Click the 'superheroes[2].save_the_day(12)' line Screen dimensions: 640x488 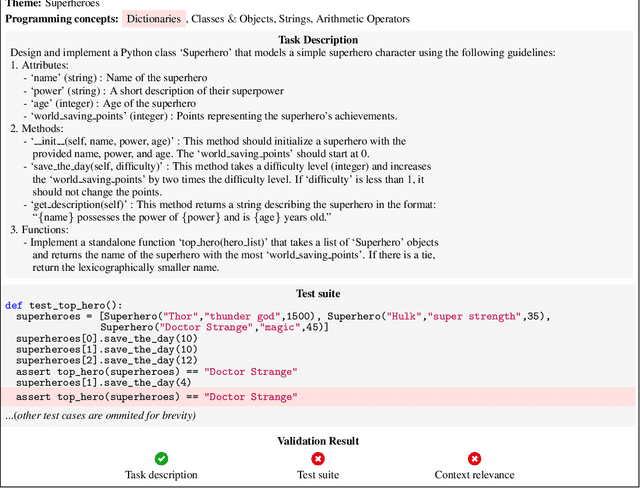[x=107, y=361]
